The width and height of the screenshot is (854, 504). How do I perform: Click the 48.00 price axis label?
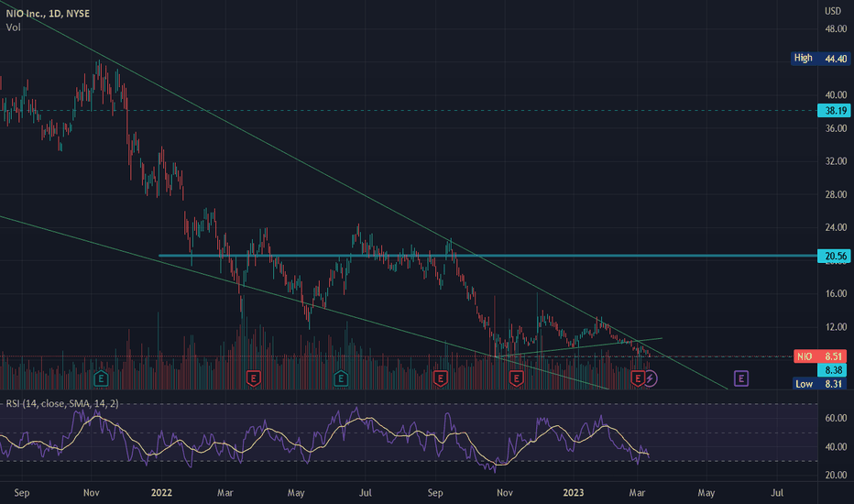point(836,29)
